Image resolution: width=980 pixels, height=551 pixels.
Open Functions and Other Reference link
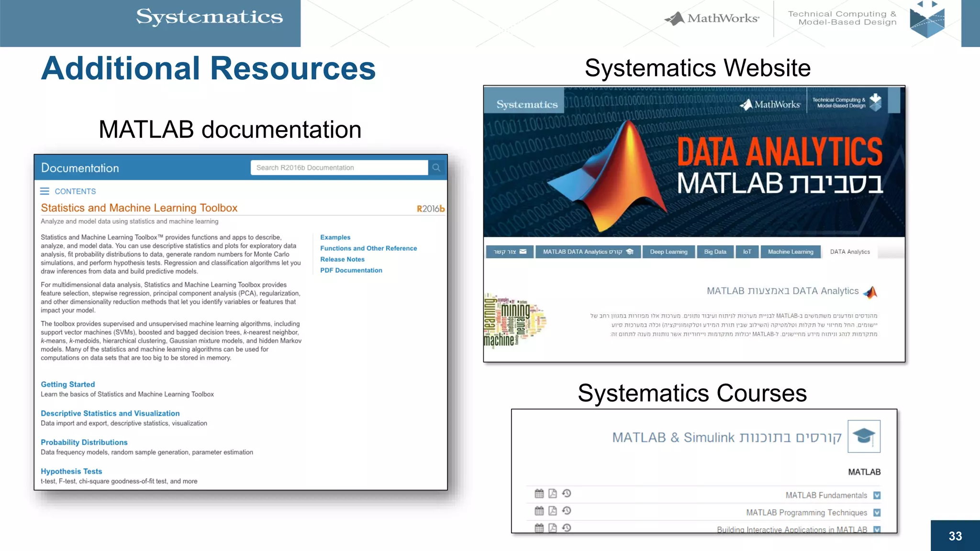point(368,248)
